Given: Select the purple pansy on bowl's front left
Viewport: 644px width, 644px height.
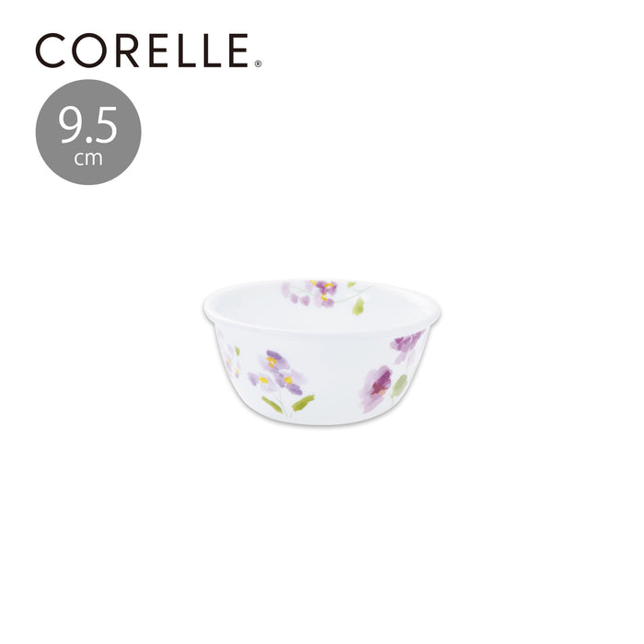Looking at the screenshot, I should pyautogui.click(x=277, y=373).
